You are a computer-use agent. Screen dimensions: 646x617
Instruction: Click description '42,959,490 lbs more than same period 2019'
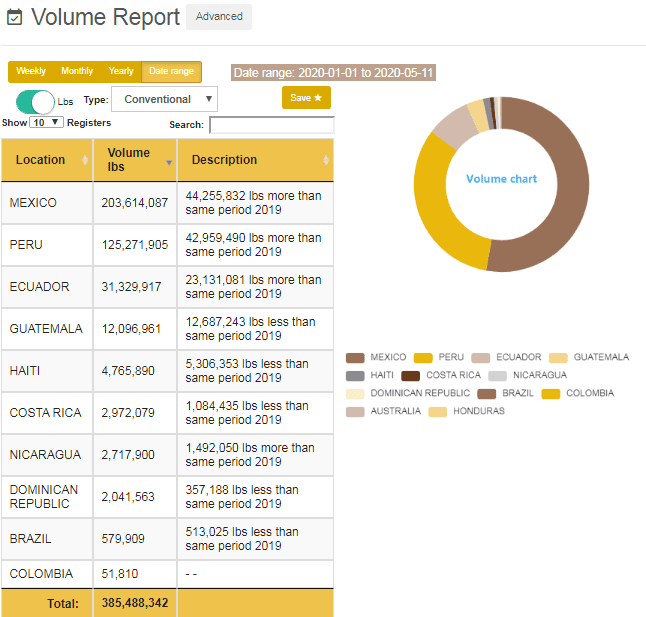pos(253,245)
